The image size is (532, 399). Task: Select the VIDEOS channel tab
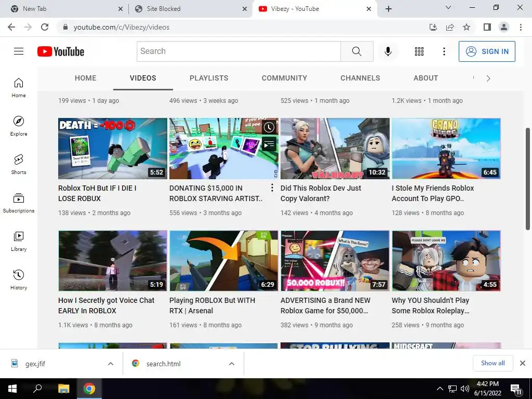143,78
